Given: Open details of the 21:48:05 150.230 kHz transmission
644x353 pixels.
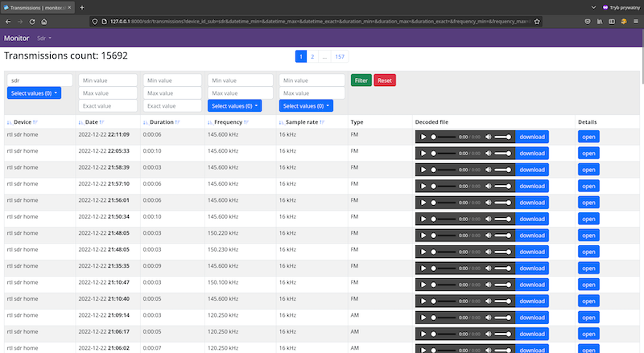Looking at the screenshot, I should [588, 252].
